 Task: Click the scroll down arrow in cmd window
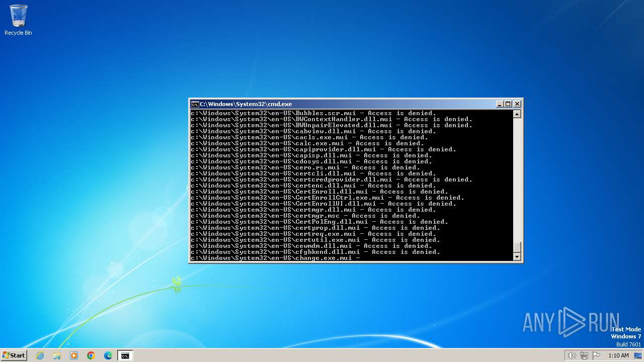click(x=517, y=257)
